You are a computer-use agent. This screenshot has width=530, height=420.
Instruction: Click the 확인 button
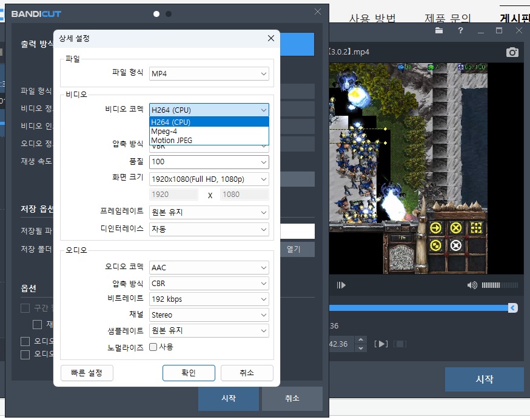click(189, 373)
